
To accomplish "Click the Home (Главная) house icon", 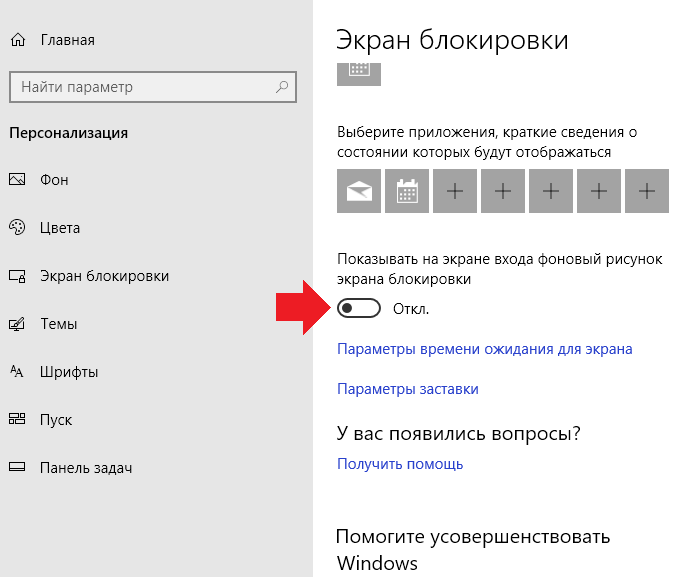I will 18,40.
